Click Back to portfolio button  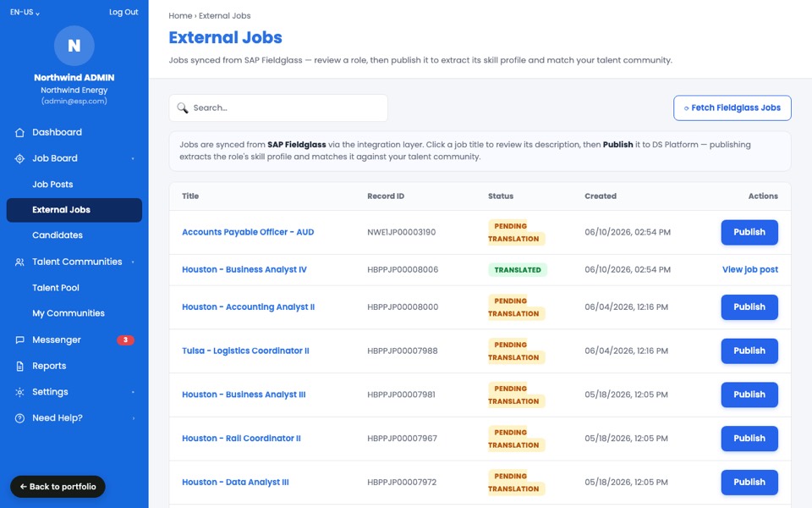pos(58,487)
